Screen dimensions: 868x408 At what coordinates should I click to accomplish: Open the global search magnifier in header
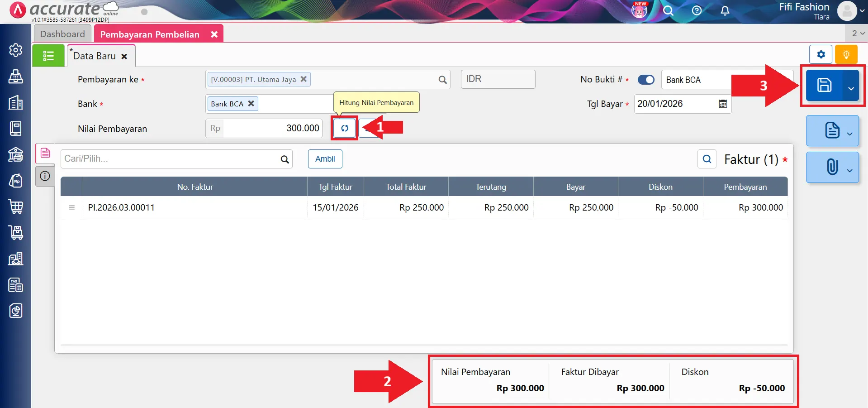click(668, 11)
